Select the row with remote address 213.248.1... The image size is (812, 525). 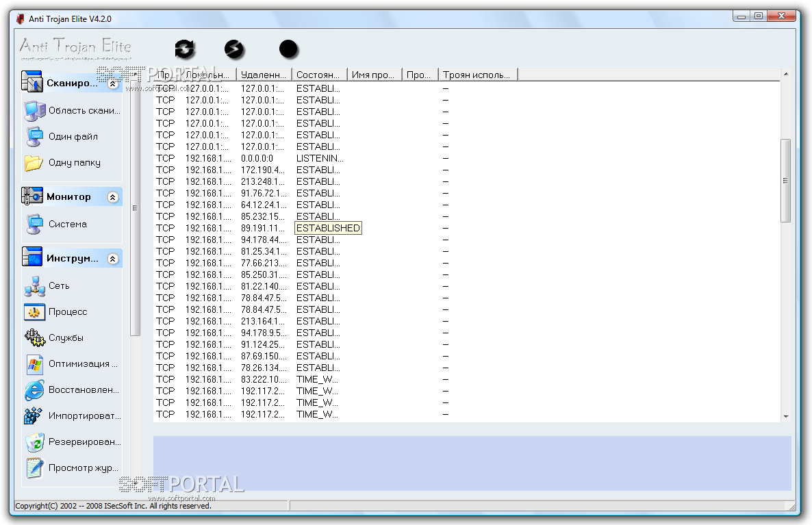[x=467, y=182]
